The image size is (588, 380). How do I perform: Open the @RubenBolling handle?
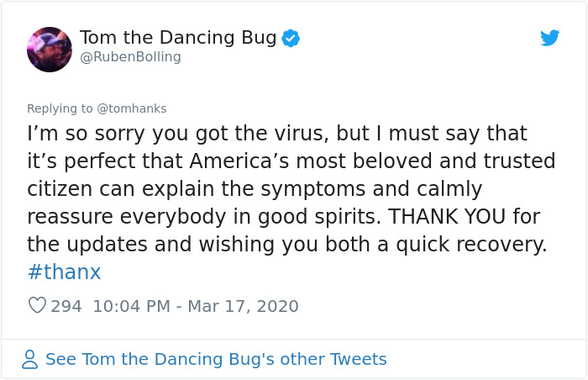[x=130, y=57]
